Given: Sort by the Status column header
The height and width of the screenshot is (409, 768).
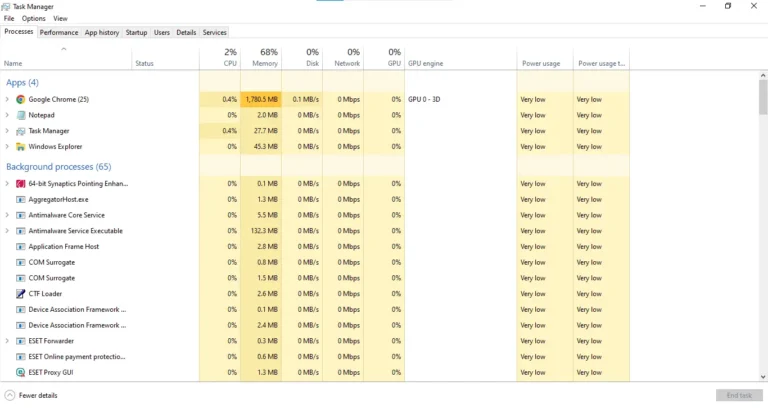Looking at the screenshot, I should [x=166, y=58].
